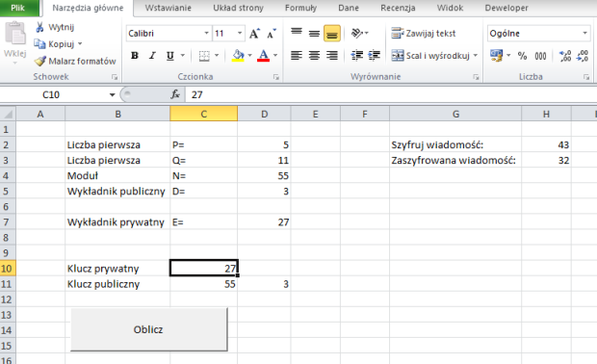Click the cell borders icon
The height and width of the screenshot is (364, 597).
[204, 56]
